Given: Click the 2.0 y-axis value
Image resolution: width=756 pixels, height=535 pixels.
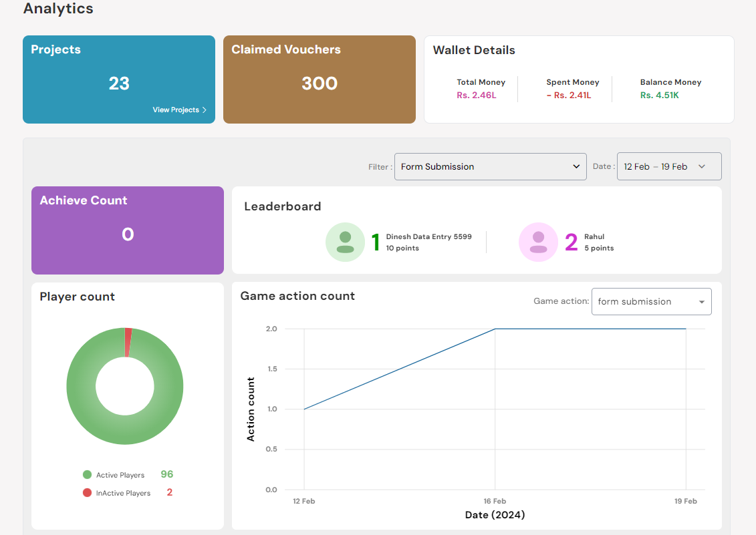Looking at the screenshot, I should (271, 329).
